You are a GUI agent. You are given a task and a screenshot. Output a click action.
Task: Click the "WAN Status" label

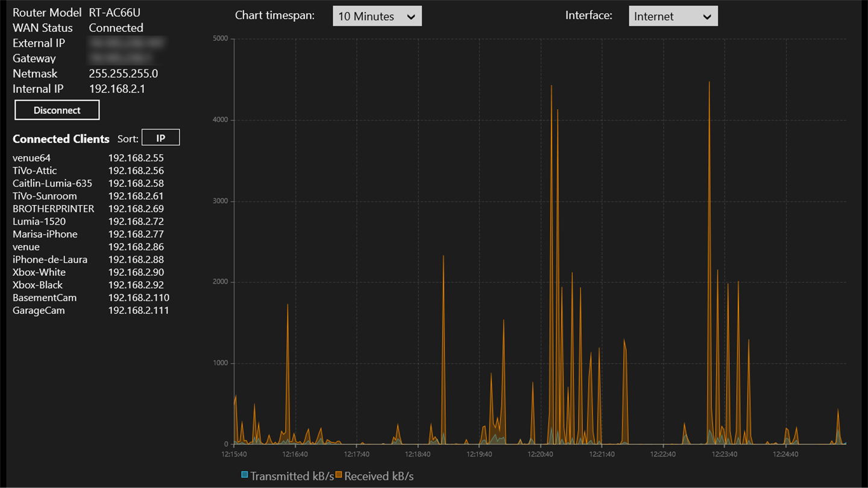point(43,28)
